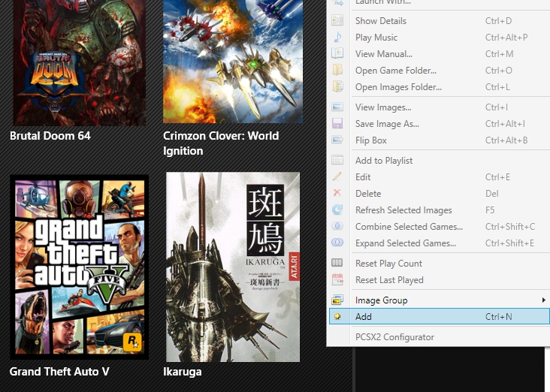
Task: Click the Ctrl+Shift+E shortcut text
Action: (509, 243)
